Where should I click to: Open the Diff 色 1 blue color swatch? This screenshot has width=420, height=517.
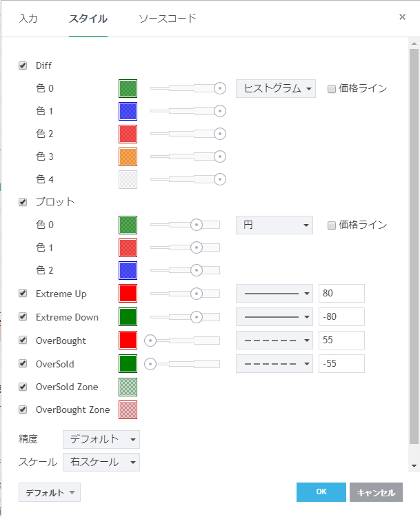[128, 111]
